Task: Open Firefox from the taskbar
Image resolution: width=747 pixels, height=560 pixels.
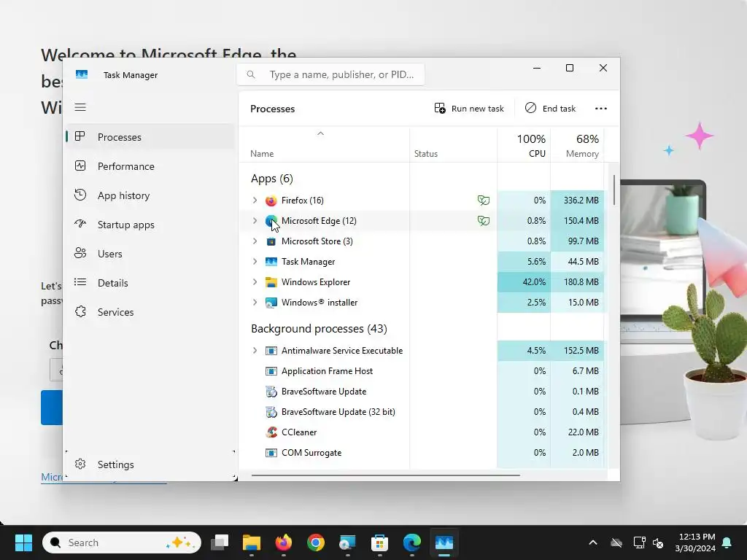Action: 284,542
